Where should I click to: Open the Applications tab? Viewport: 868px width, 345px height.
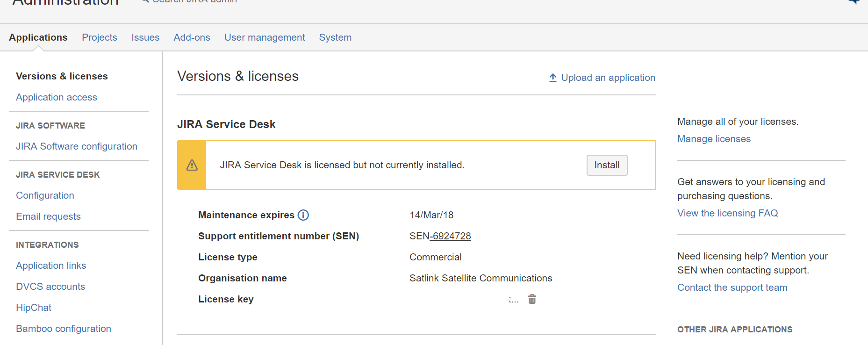point(38,37)
